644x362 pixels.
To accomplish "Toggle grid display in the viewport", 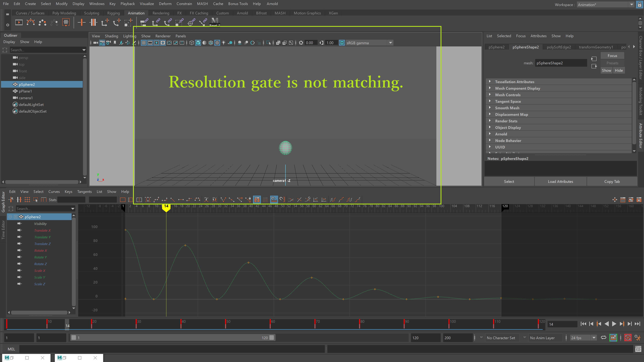I will coord(144,43).
